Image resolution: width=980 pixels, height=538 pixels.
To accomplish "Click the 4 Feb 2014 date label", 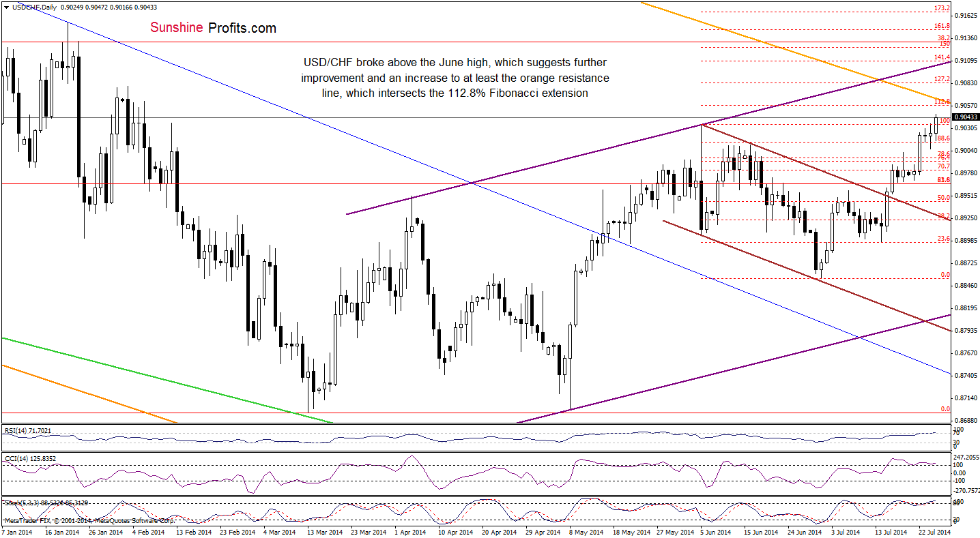I will tap(149, 531).
